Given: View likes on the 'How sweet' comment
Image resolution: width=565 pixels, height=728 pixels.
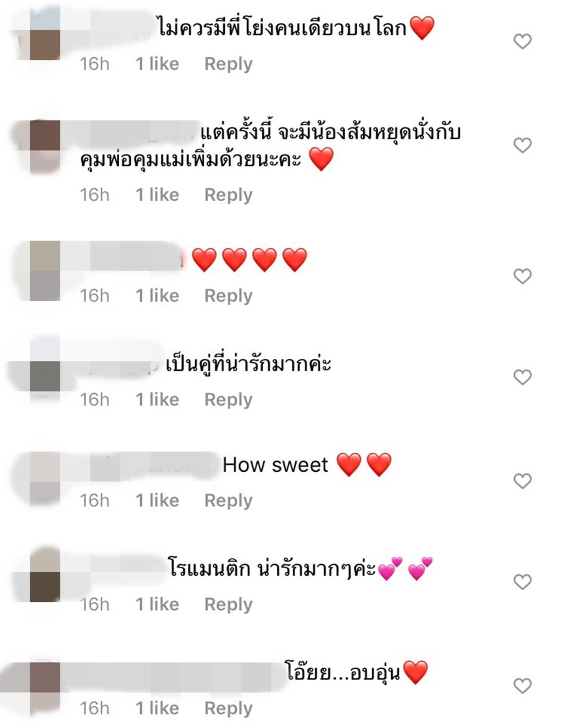Looking at the screenshot, I should [157, 501].
